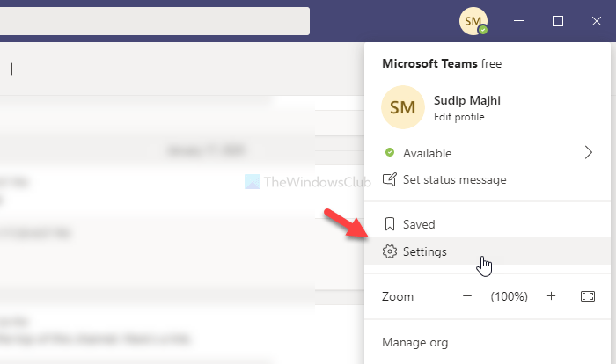Increase zoom with the plus button
The width and height of the screenshot is (616, 364).
point(551,296)
